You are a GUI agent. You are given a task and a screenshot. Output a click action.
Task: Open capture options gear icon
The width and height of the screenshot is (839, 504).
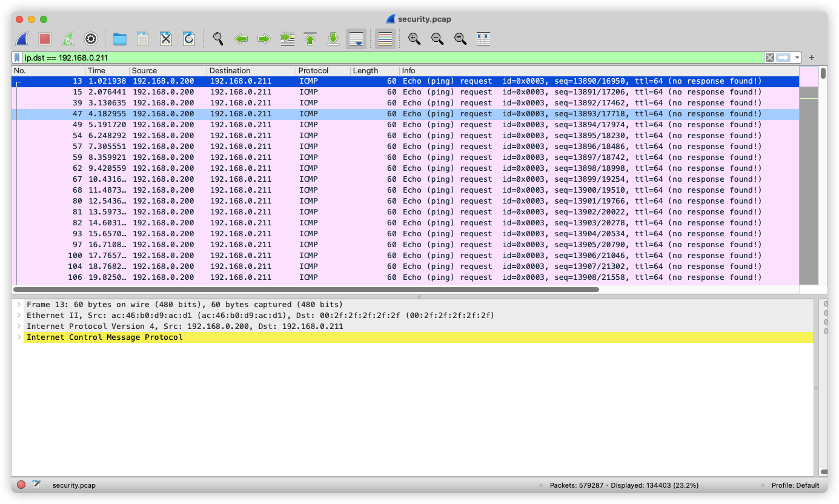tap(91, 39)
